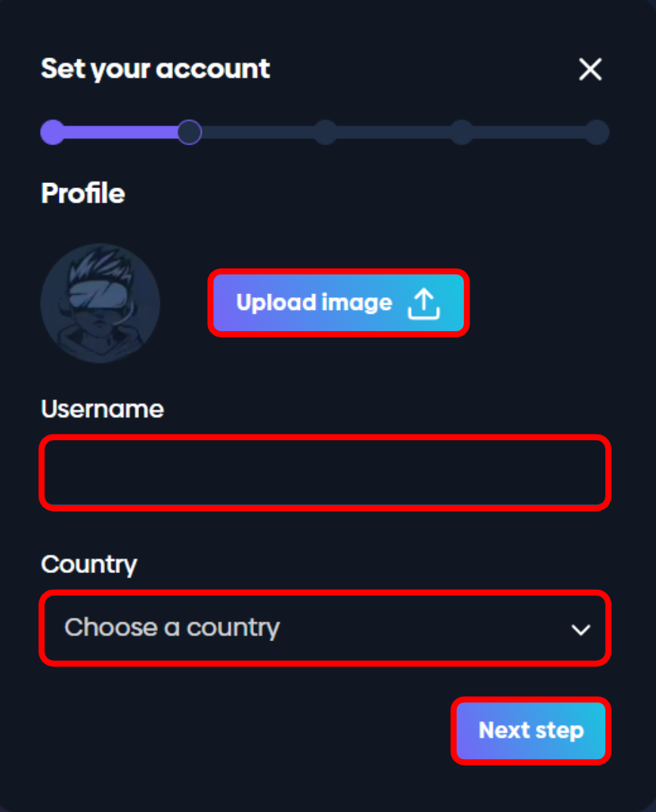Jump to the third progress step dot
Image resolution: width=656 pixels, height=812 pixels.
[325, 132]
